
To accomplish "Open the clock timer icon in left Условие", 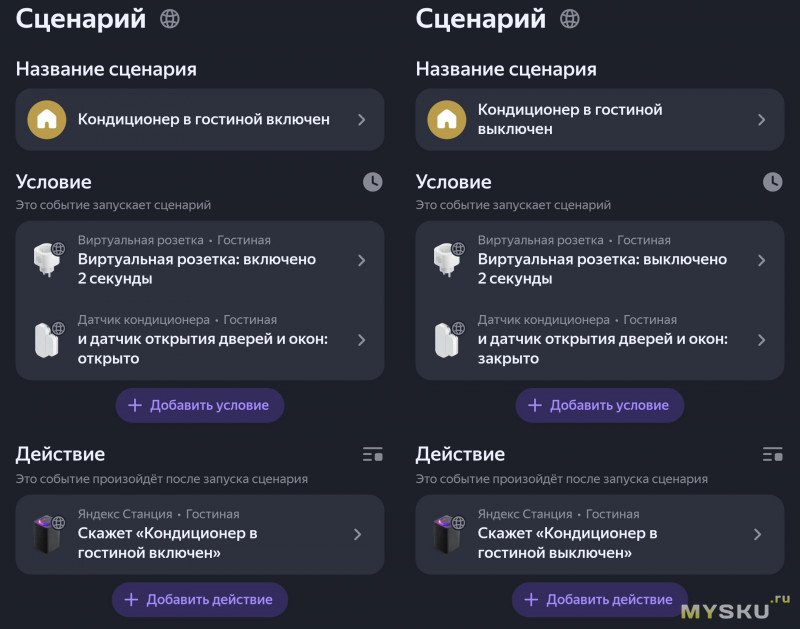I will pyautogui.click(x=372, y=182).
